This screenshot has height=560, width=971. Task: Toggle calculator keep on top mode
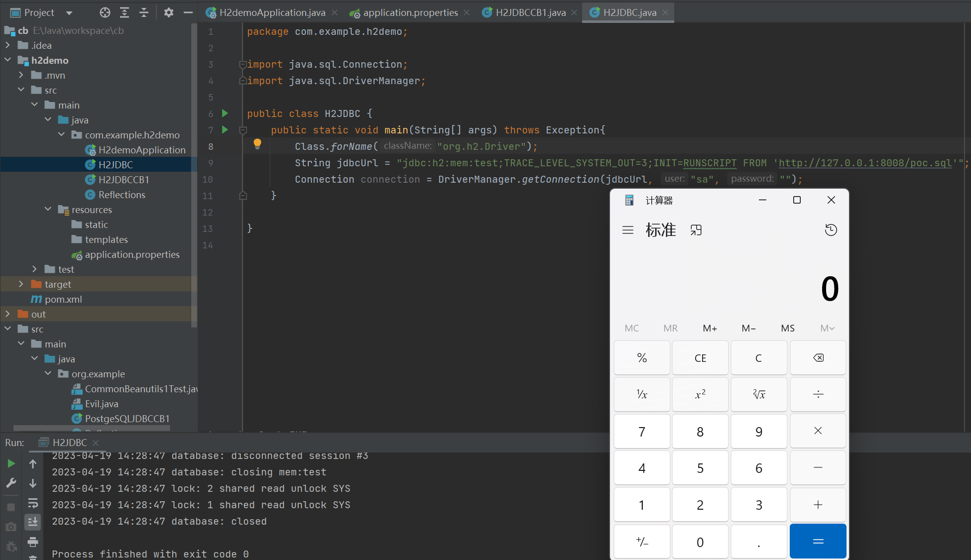[x=696, y=230]
